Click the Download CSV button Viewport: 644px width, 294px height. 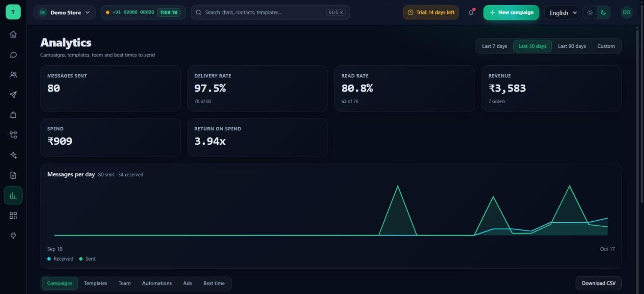coord(599,283)
